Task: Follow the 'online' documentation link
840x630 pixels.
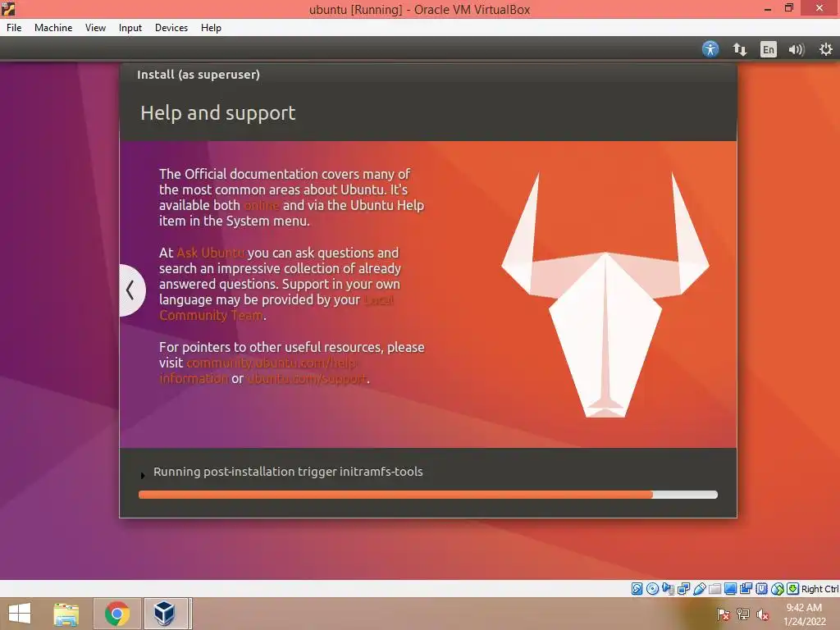Action: tap(262, 205)
